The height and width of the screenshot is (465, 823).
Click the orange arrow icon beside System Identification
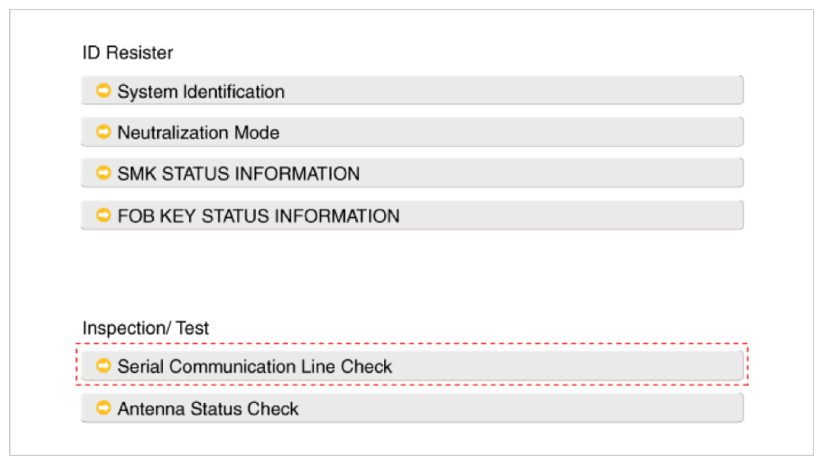pos(103,91)
